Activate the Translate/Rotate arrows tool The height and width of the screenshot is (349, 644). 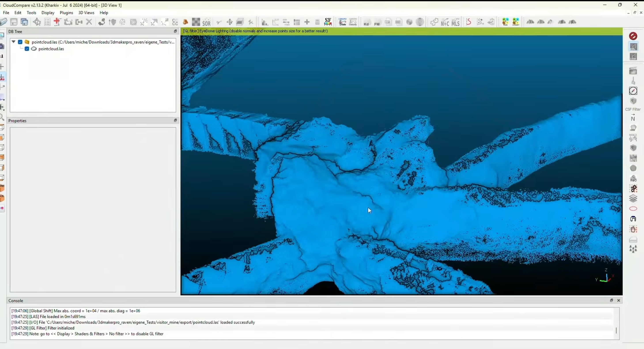pos(230,22)
